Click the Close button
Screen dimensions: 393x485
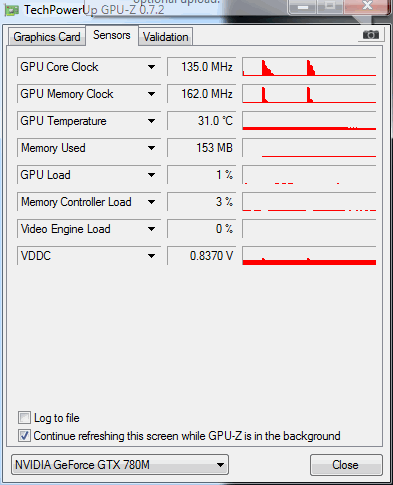(x=346, y=465)
